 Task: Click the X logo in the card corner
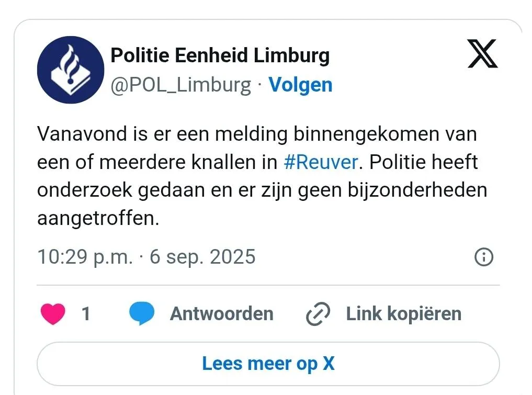(x=482, y=53)
